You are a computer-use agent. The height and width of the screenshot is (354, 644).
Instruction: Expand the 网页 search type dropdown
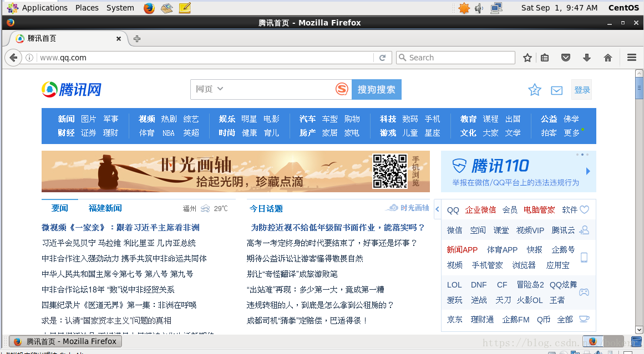pyautogui.click(x=209, y=89)
